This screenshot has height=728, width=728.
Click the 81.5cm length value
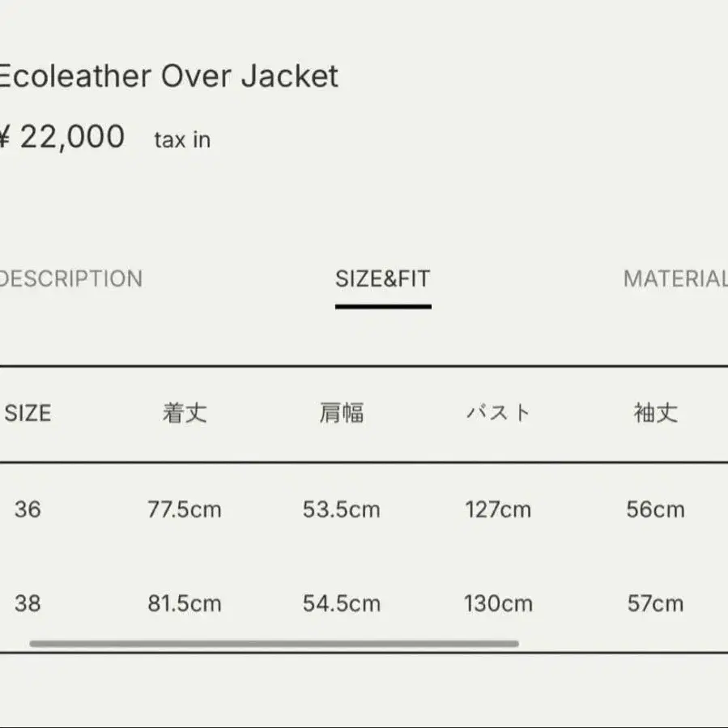pos(185,603)
